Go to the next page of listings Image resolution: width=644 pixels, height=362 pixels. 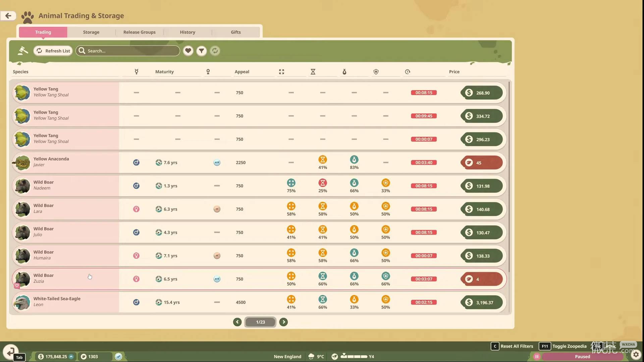point(283,322)
